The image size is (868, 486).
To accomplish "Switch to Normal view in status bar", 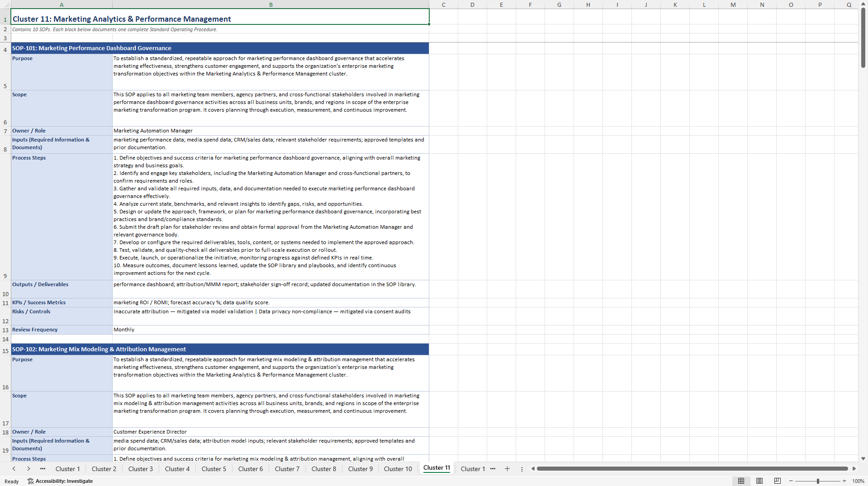I will 741,481.
